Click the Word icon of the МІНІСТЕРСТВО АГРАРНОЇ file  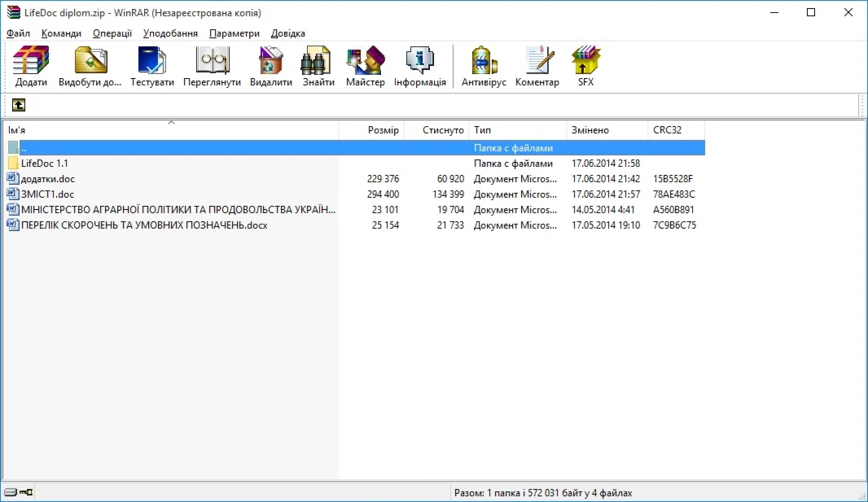tap(13, 210)
